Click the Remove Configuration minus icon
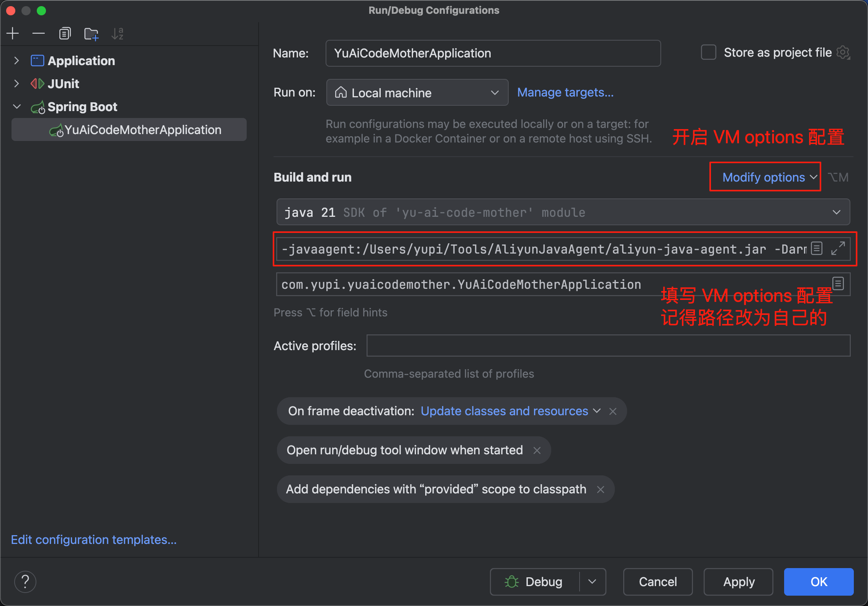 click(x=38, y=34)
